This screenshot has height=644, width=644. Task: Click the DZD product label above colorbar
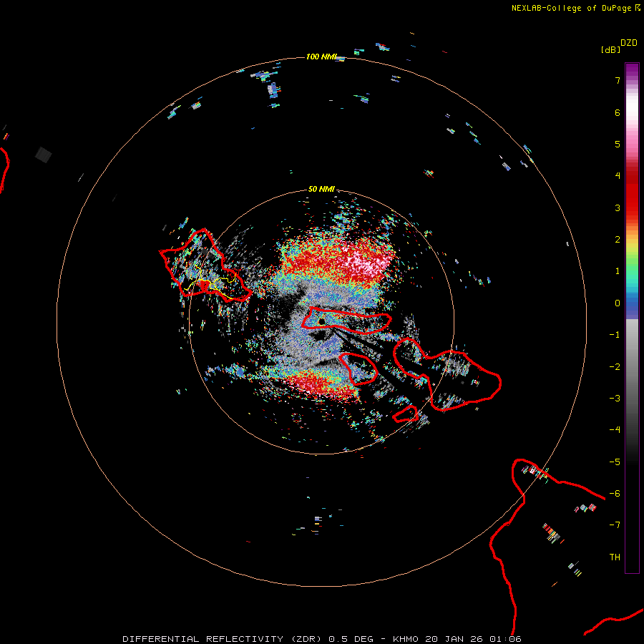pos(629,43)
